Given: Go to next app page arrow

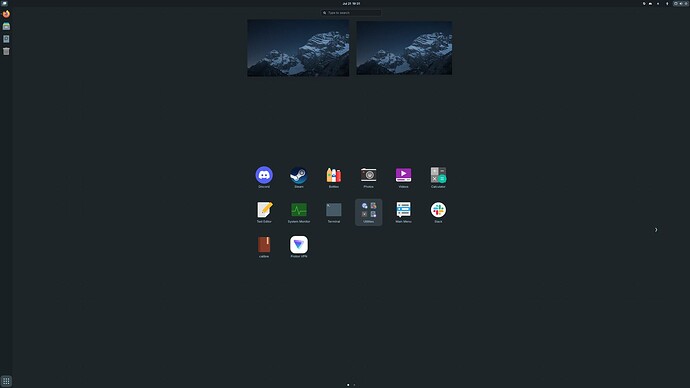Looking at the screenshot, I should pyautogui.click(x=656, y=230).
